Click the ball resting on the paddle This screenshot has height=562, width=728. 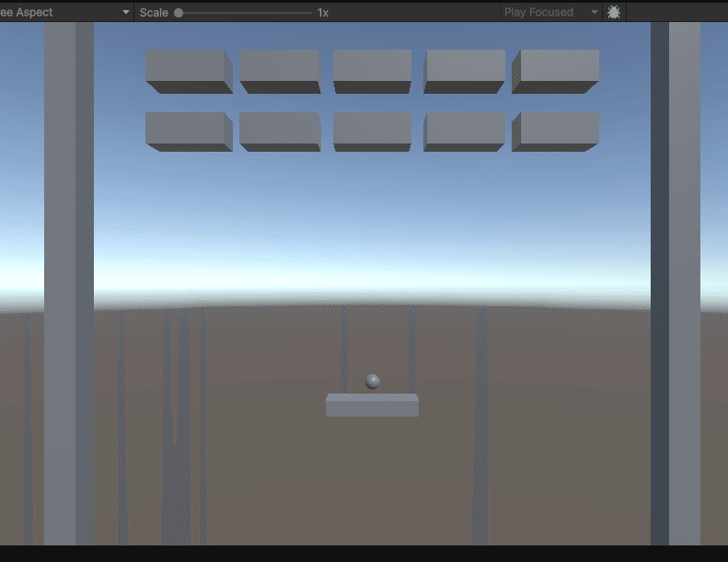373,382
